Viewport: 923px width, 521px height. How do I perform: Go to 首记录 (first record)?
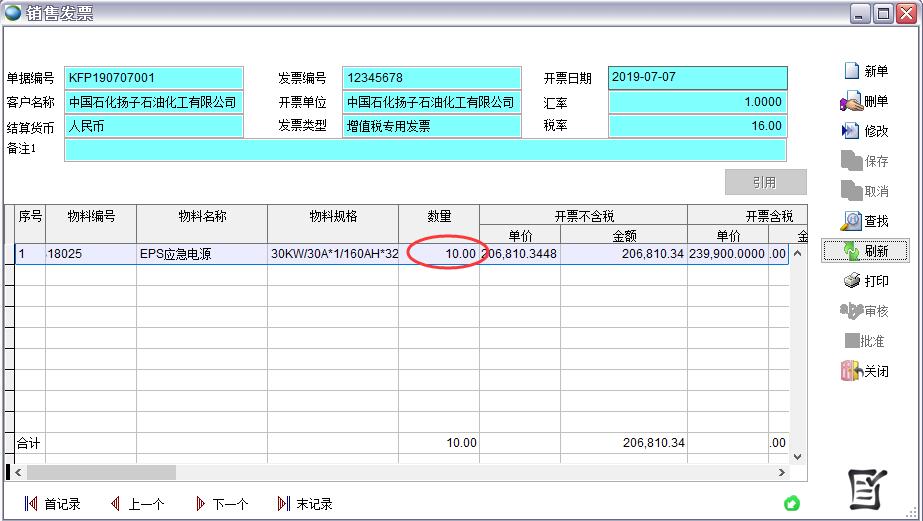(x=52, y=504)
